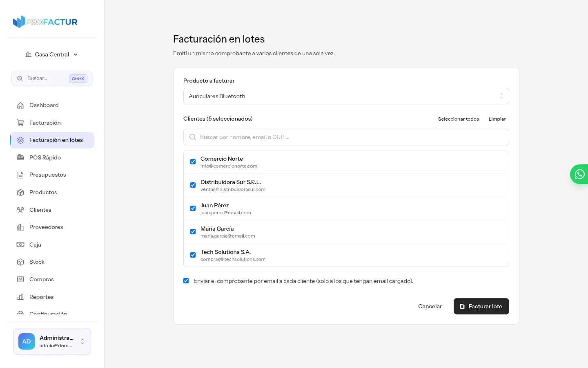The height and width of the screenshot is (368, 588).
Task: Focus the sidebar Buscar field
Action: pos(52,79)
